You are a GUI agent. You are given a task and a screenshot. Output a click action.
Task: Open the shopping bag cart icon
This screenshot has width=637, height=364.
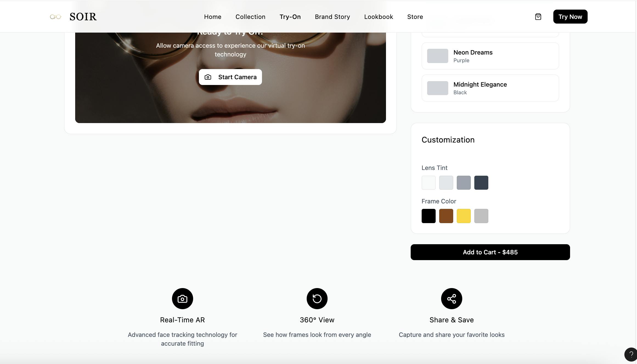pyautogui.click(x=538, y=17)
